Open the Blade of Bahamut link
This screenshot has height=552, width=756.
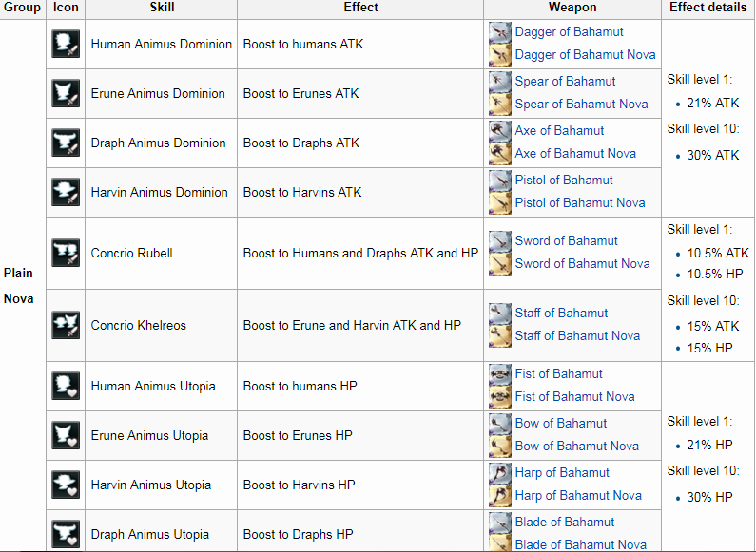tap(565, 523)
